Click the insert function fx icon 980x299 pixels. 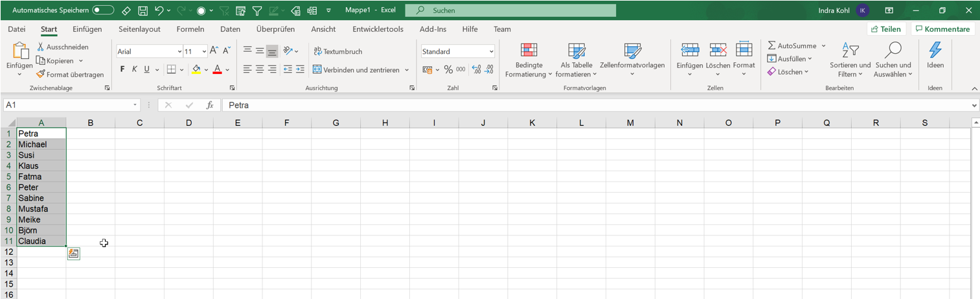coord(210,105)
